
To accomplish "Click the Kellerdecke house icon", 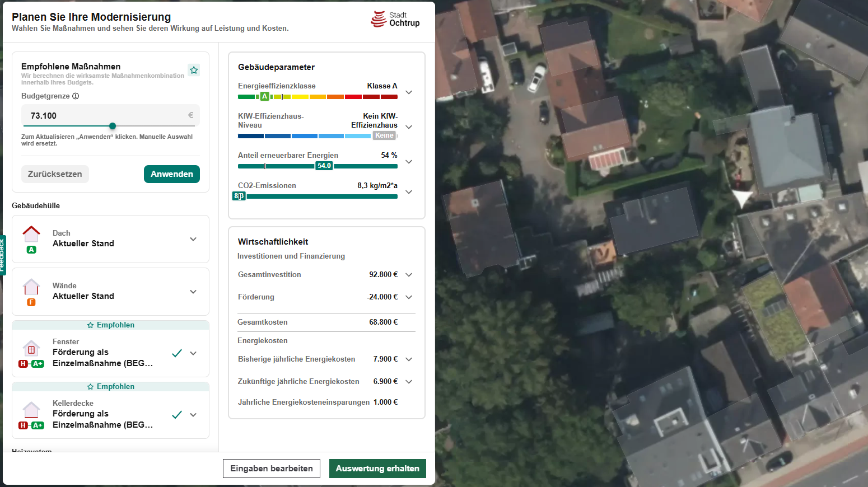I will point(31,410).
